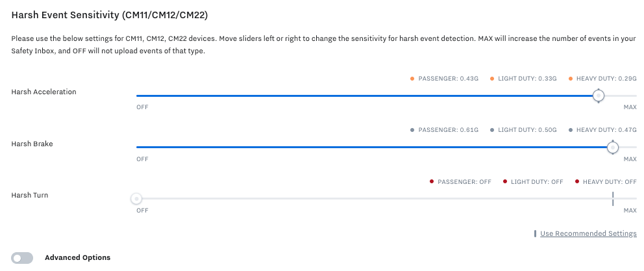The image size is (644, 271).
Task: Click the gray dot beside PASSENGER: 0.61G
Action: click(x=412, y=130)
